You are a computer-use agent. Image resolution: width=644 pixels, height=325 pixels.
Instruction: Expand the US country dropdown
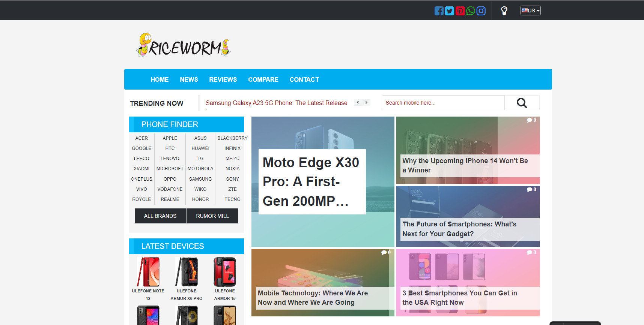click(530, 10)
